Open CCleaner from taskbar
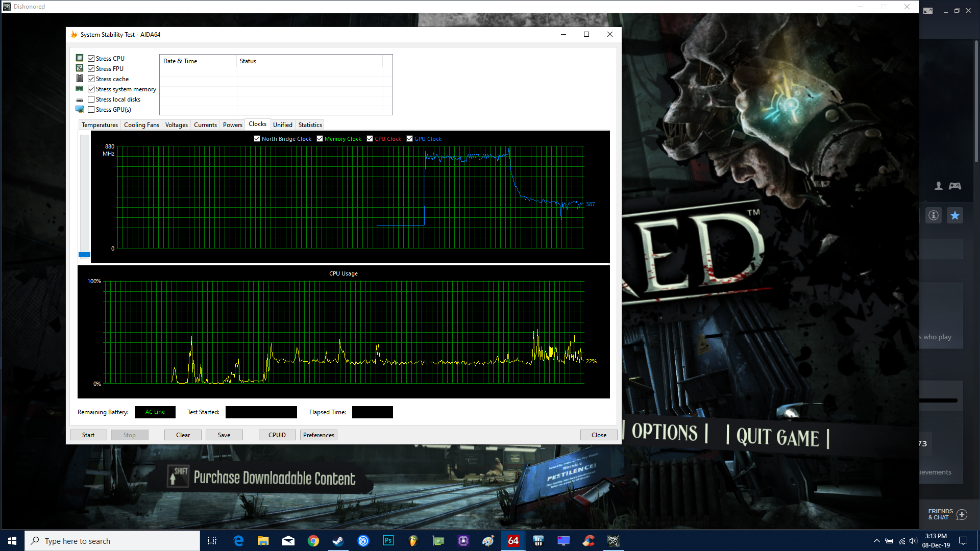 click(589, 541)
